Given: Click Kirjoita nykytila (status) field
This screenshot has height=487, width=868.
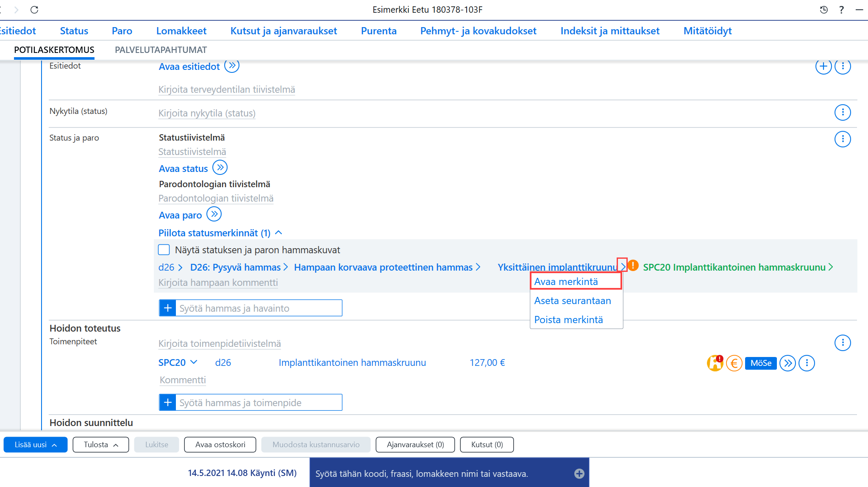Looking at the screenshot, I should click(x=207, y=113).
